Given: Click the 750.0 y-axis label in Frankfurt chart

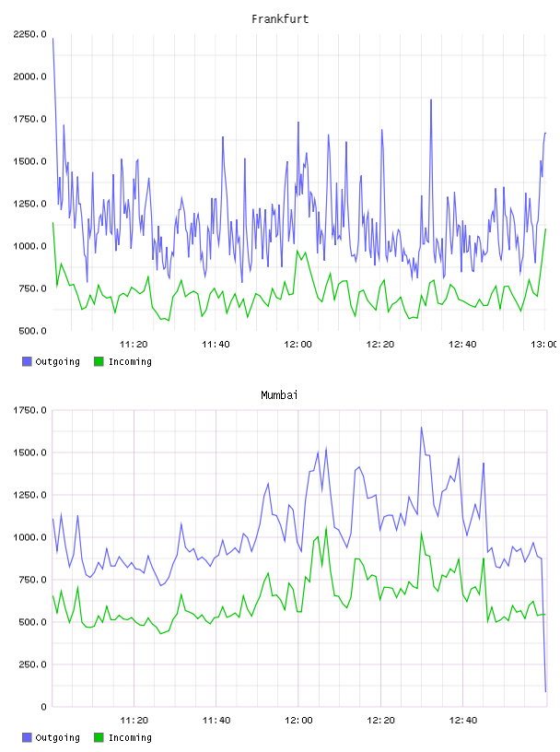Looking at the screenshot, I should coord(32,288).
